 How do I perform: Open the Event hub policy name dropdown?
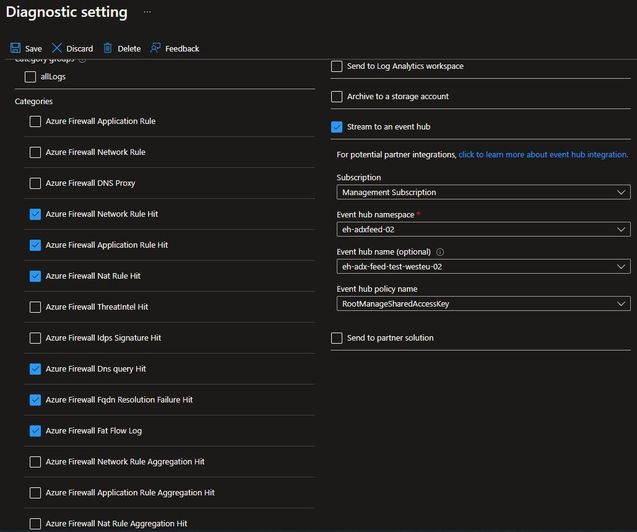tap(483, 304)
